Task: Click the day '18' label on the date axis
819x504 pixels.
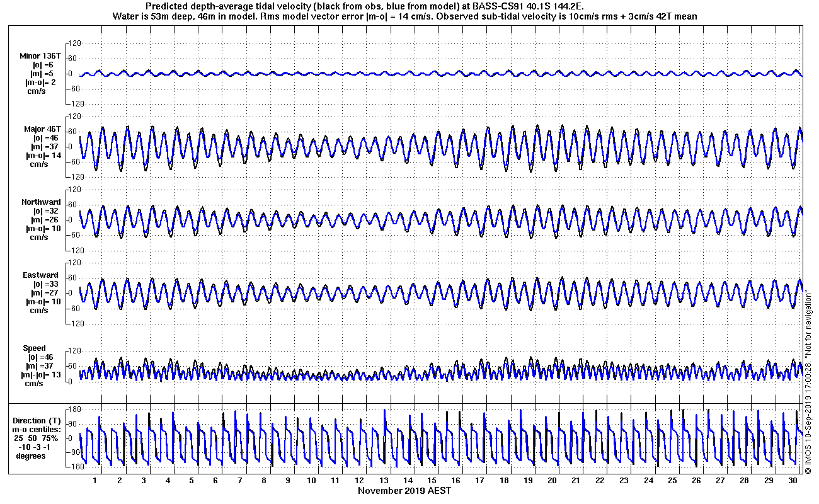Action: (x=504, y=481)
